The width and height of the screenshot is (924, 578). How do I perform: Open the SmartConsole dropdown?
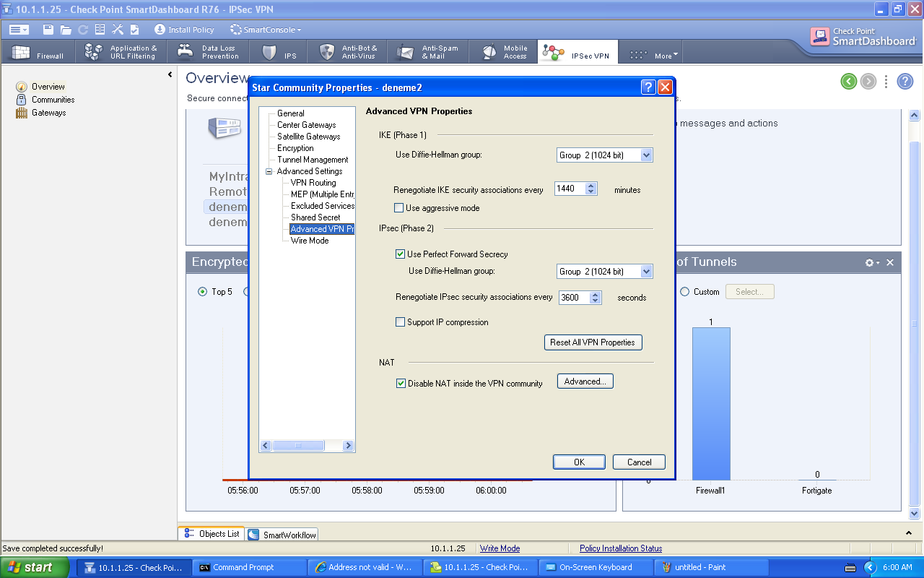click(265, 30)
